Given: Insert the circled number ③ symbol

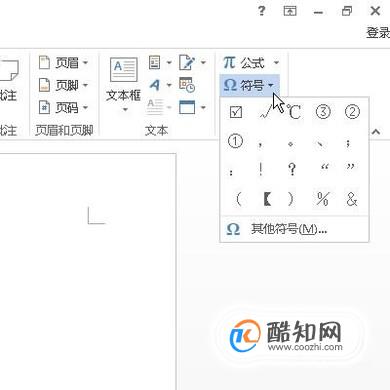Looking at the screenshot, I should coord(323,112).
